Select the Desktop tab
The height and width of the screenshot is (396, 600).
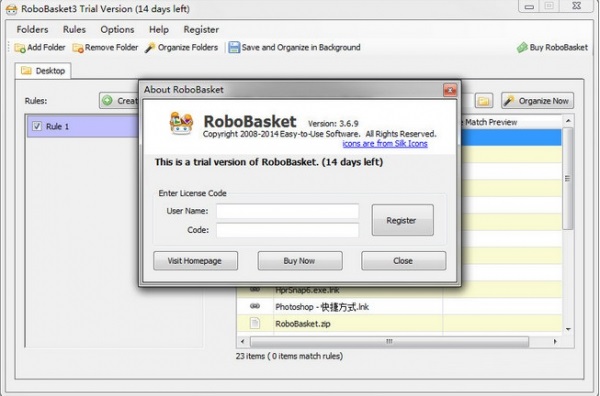pos(43,71)
